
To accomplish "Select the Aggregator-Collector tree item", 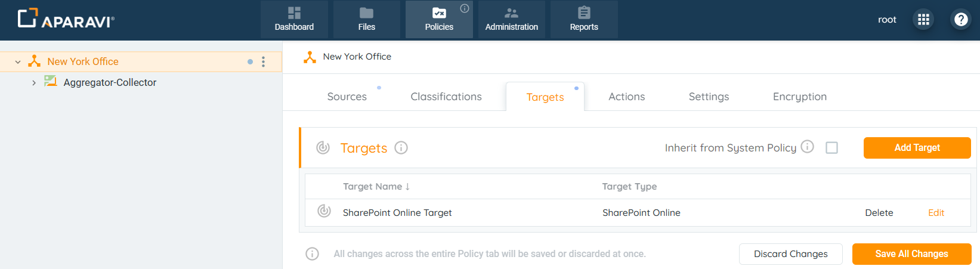I will click(x=110, y=83).
